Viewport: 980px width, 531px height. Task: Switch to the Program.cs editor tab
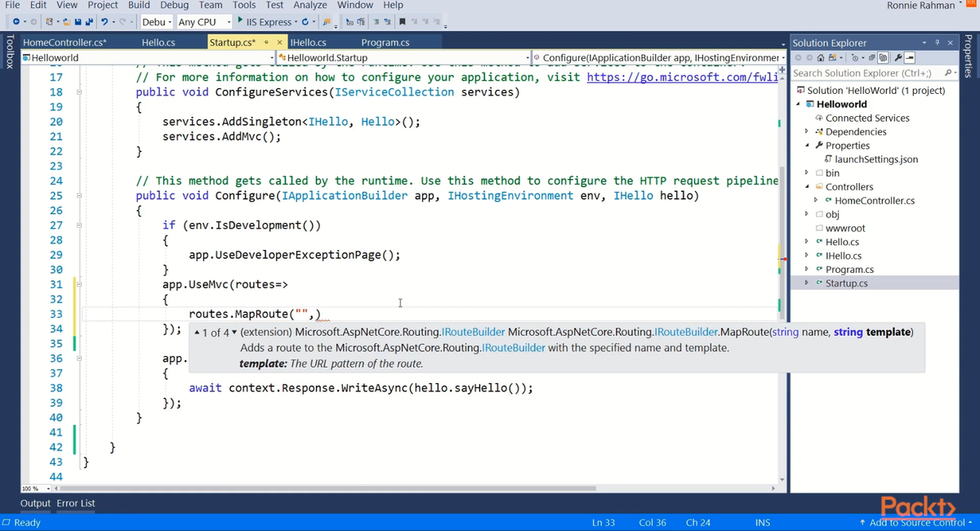pos(385,42)
